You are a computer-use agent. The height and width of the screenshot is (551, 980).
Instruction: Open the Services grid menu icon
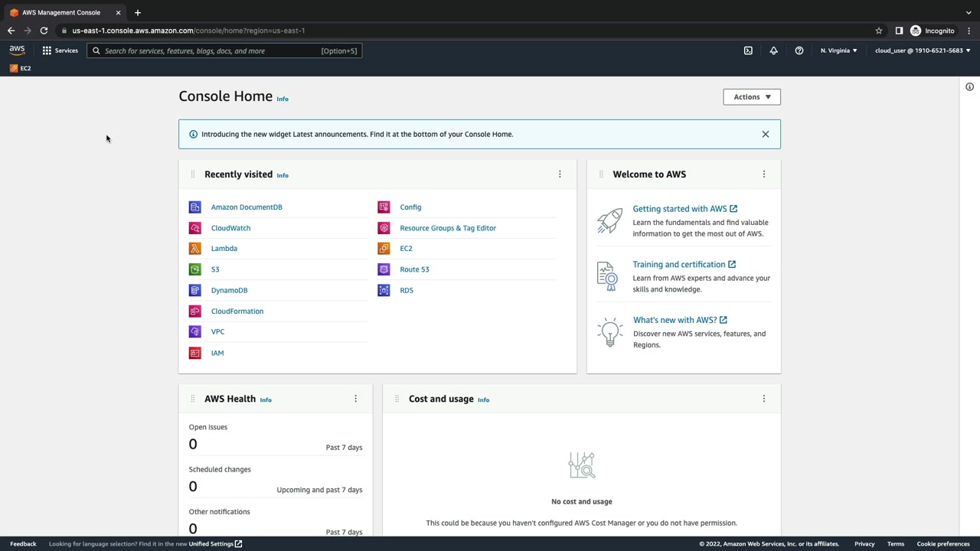point(47,51)
